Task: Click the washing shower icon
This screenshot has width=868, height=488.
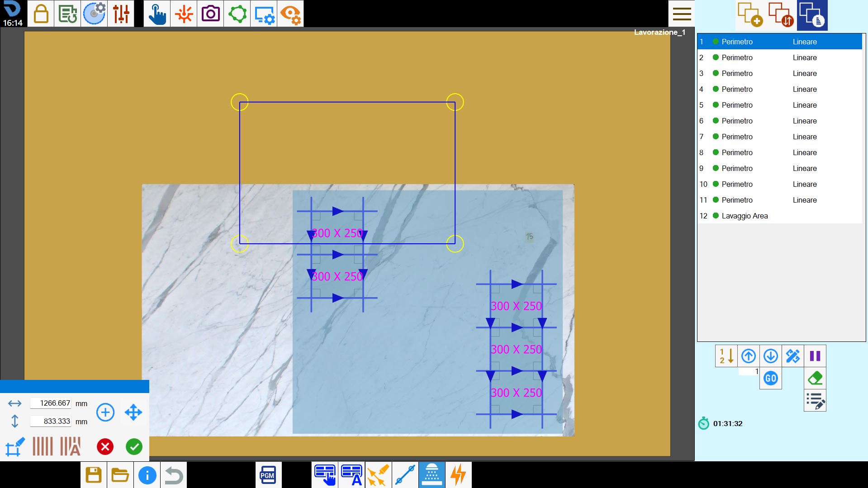Action: point(432,475)
